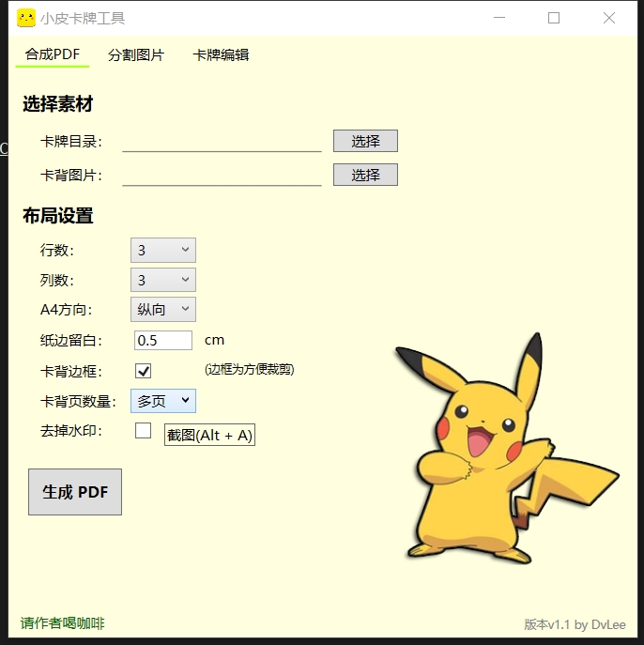644x645 pixels.
Task: Click the 卡背图片 path input field
Action: (222, 176)
